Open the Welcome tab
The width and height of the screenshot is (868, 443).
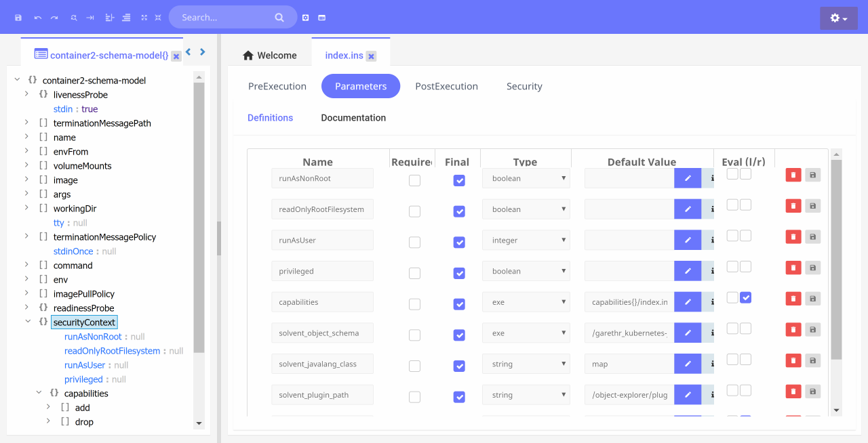pyautogui.click(x=270, y=56)
